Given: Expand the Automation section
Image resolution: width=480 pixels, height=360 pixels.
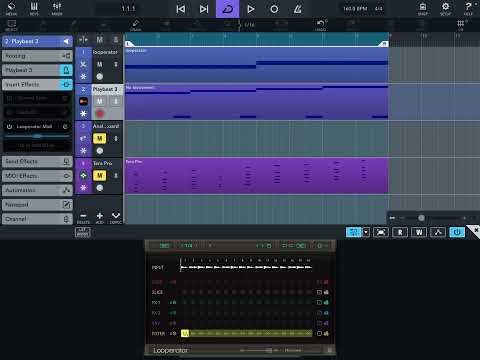Looking at the screenshot, I should pos(37,190).
